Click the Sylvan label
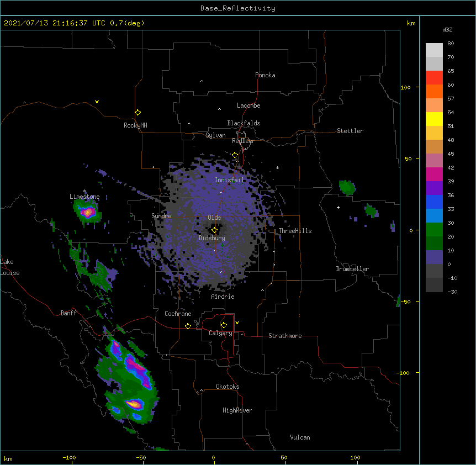Screen dimensions: 476x465 pyautogui.click(x=215, y=135)
